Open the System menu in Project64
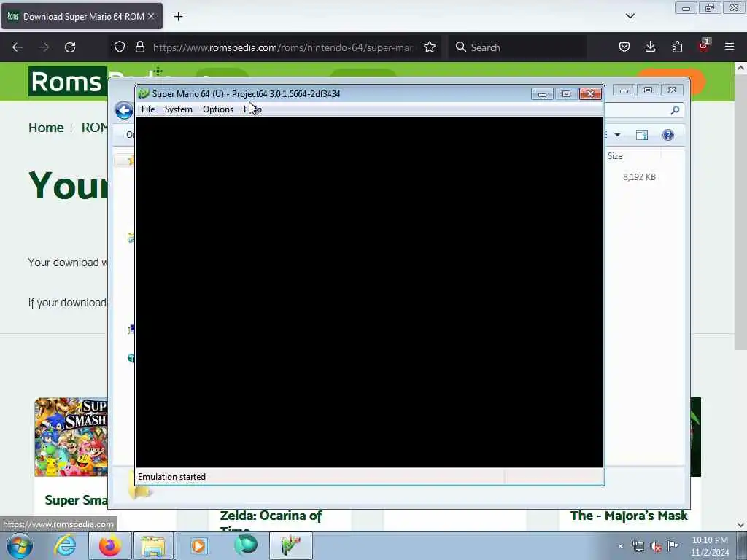 [x=178, y=109]
